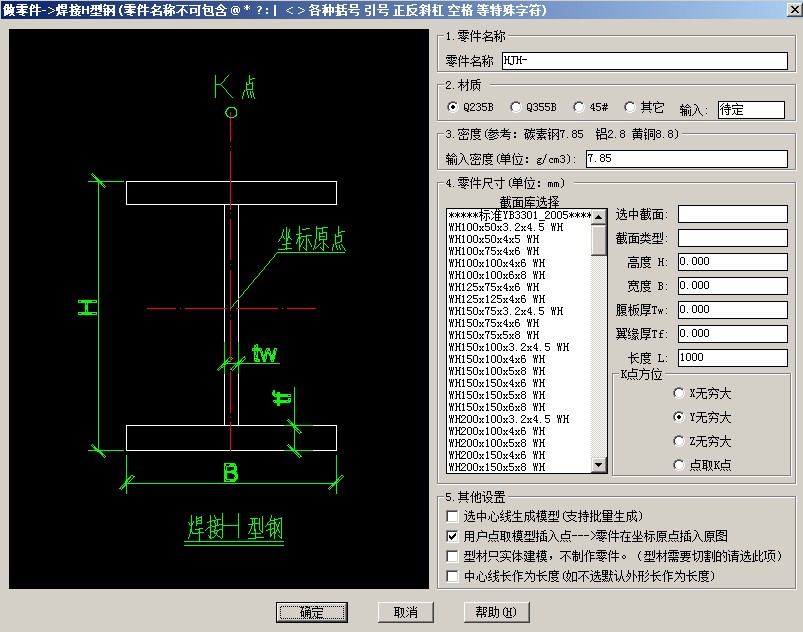Select the Q355B material radio button
This screenshot has height=632, width=803.
[x=516, y=108]
